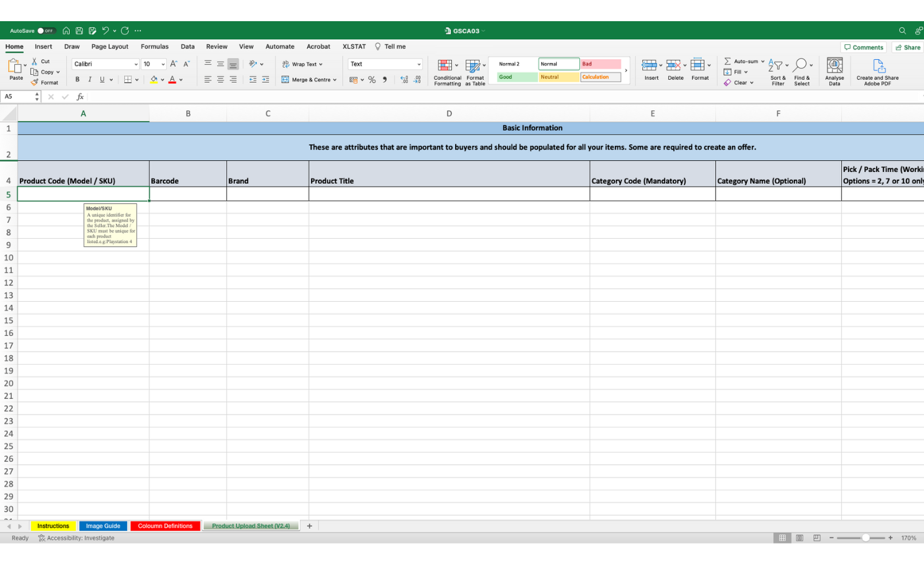Click the Redo icon

pos(125,31)
